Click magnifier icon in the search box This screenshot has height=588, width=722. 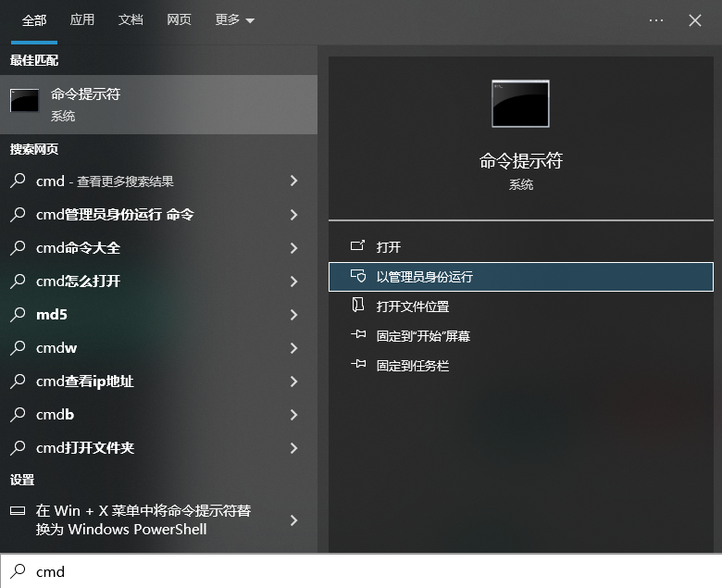(x=18, y=570)
